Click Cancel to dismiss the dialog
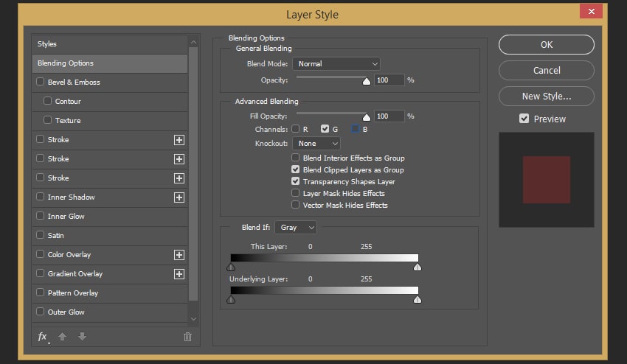The height and width of the screenshot is (364, 627). click(x=546, y=71)
